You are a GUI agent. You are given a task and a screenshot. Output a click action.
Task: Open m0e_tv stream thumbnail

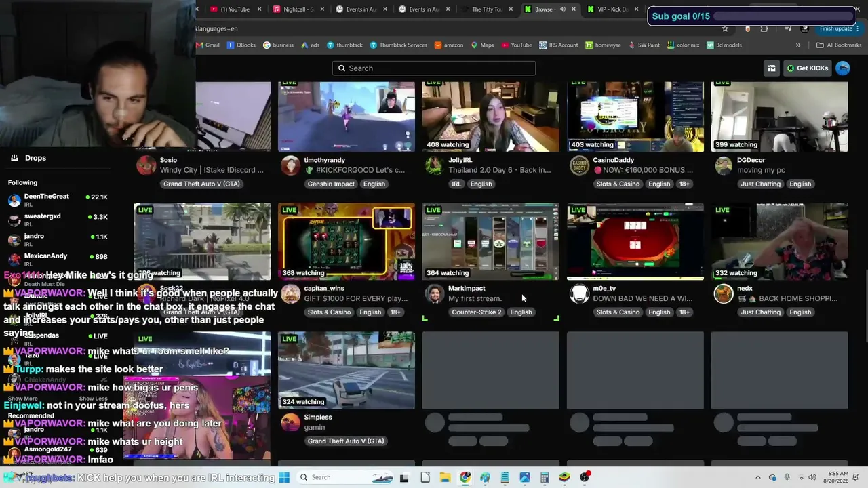pos(635,241)
